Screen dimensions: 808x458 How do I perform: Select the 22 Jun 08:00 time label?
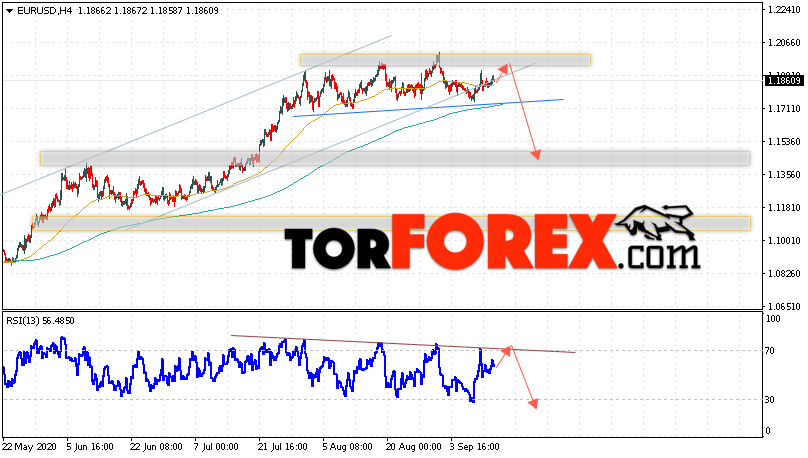coord(156,447)
